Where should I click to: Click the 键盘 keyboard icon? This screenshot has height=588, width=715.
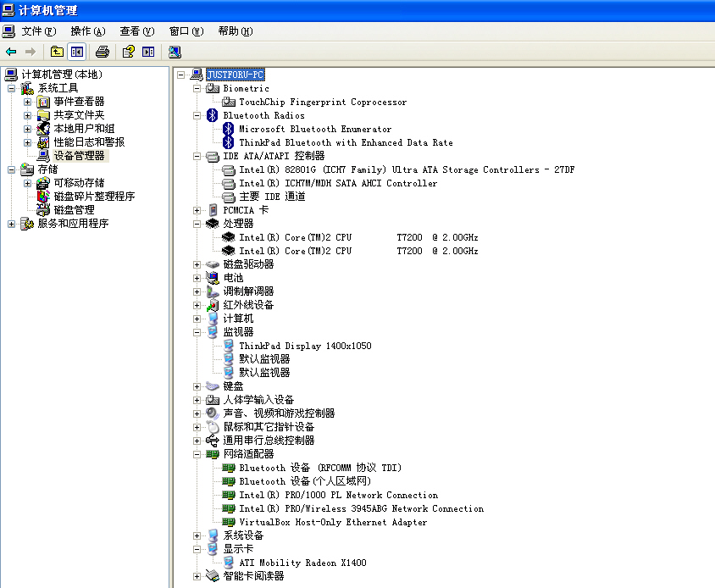[213, 386]
